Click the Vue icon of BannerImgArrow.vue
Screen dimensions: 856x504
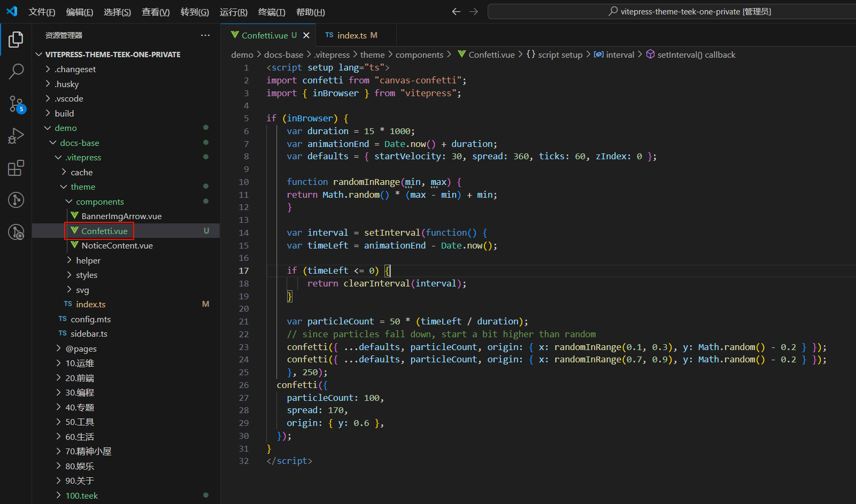75,216
